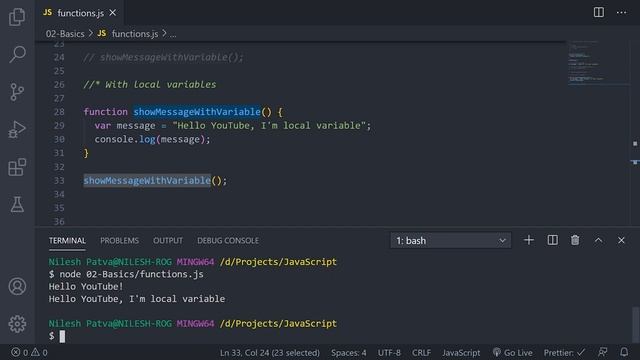This screenshot has width=640, height=360.
Task: Start server with Go Live
Action: click(512, 352)
